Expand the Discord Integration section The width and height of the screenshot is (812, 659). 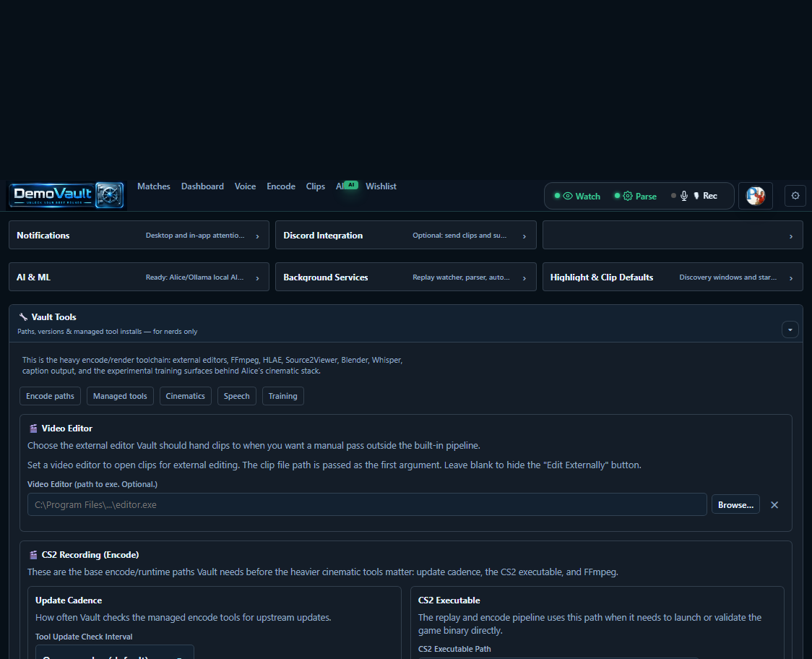[x=405, y=236]
